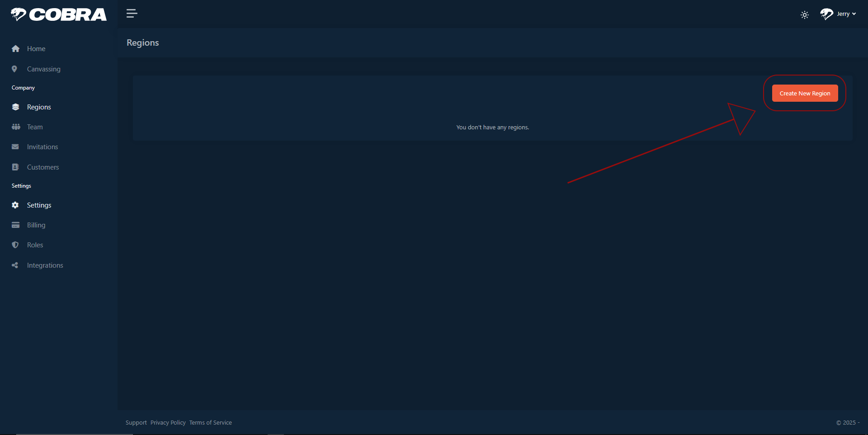The image size is (868, 435).
Task: Open the Terms of Service link
Action: point(210,422)
